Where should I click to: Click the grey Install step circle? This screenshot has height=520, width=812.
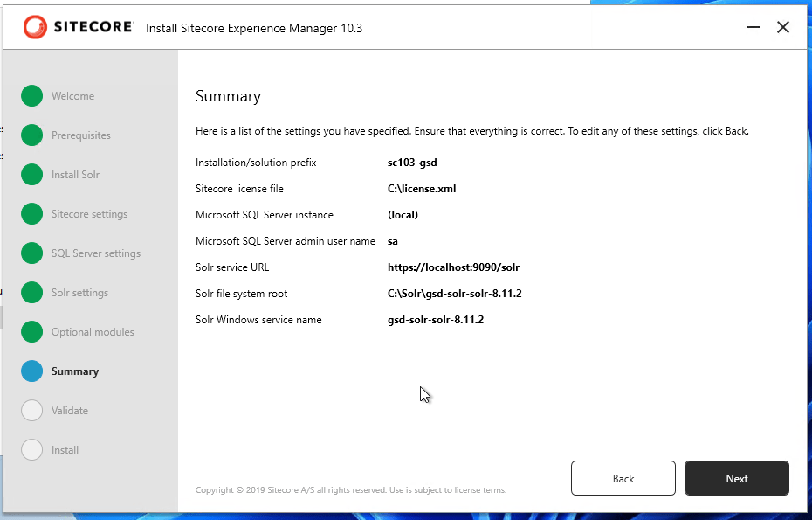[32, 450]
